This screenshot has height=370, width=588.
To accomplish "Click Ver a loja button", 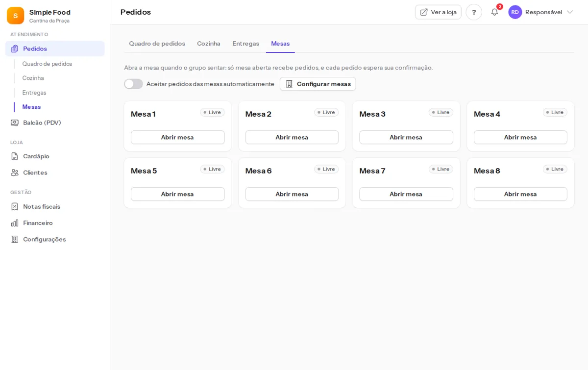I will [x=438, y=12].
